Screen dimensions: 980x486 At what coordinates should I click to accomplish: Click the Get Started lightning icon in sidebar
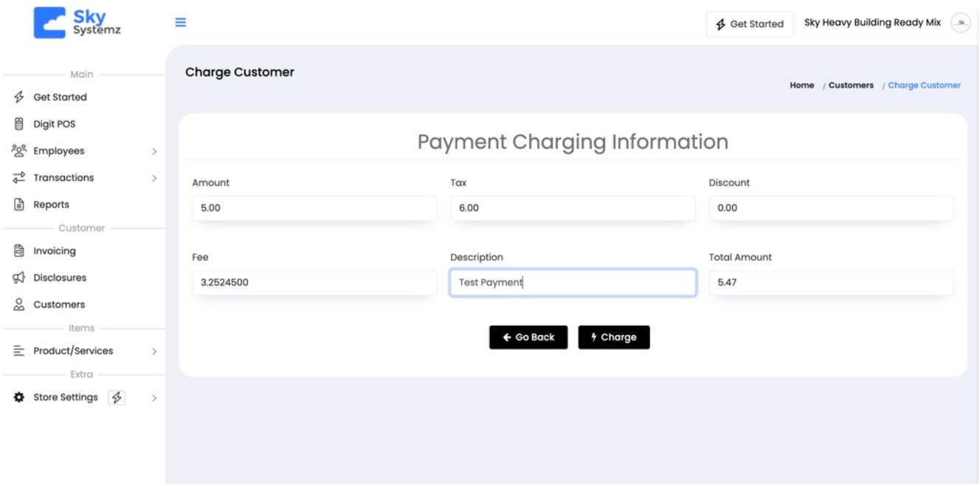[19, 97]
